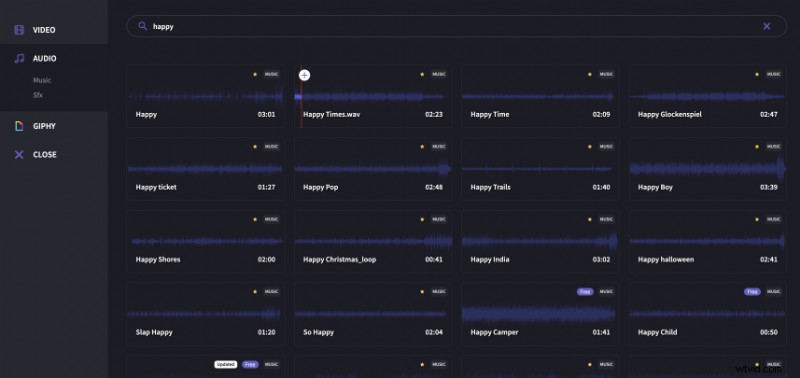The width and height of the screenshot is (800, 378).
Task: Select the Happy halloween track title
Action: point(666,260)
